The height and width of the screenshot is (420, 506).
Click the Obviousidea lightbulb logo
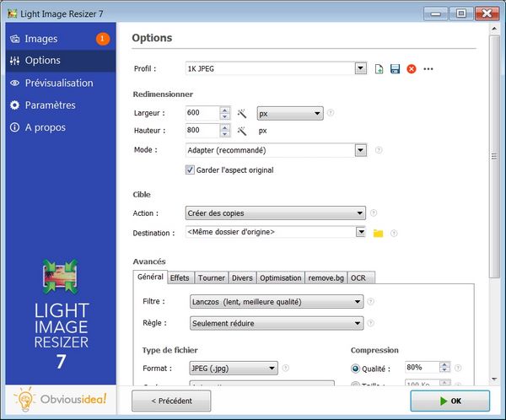tap(25, 400)
